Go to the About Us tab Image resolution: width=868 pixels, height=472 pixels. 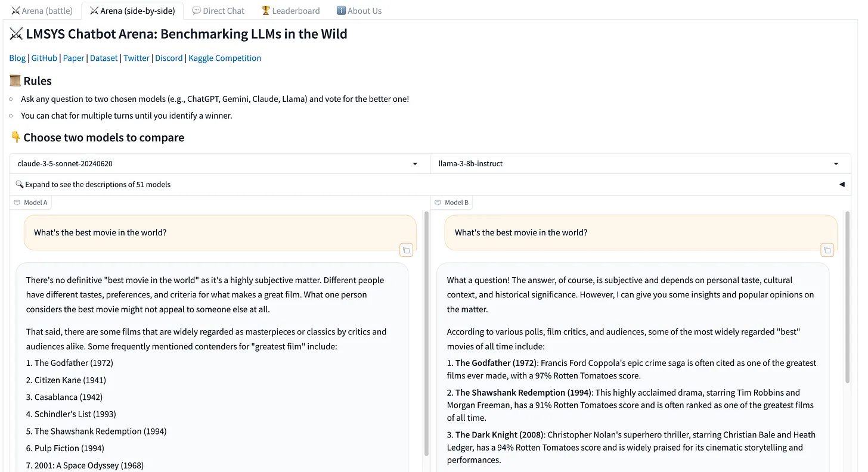coord(359,11)
